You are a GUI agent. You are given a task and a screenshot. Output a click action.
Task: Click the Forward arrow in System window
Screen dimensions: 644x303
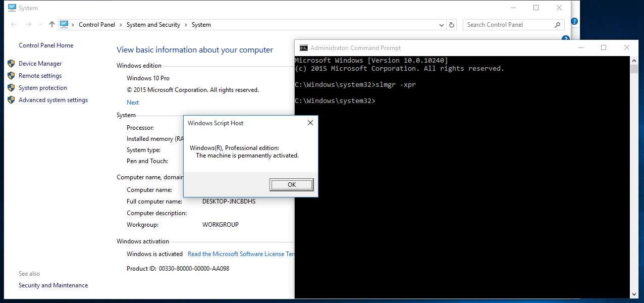(28, 24)
